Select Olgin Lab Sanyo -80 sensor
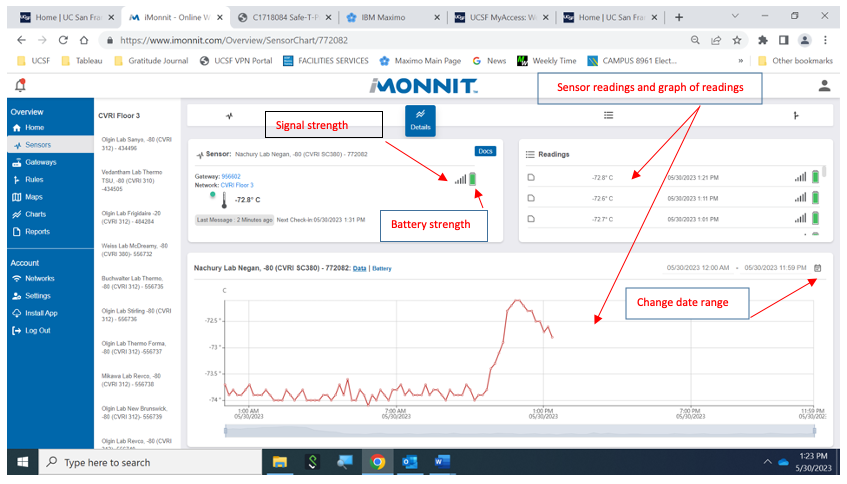The width and height of the screenshot is (847, 484). coord(137,144)
